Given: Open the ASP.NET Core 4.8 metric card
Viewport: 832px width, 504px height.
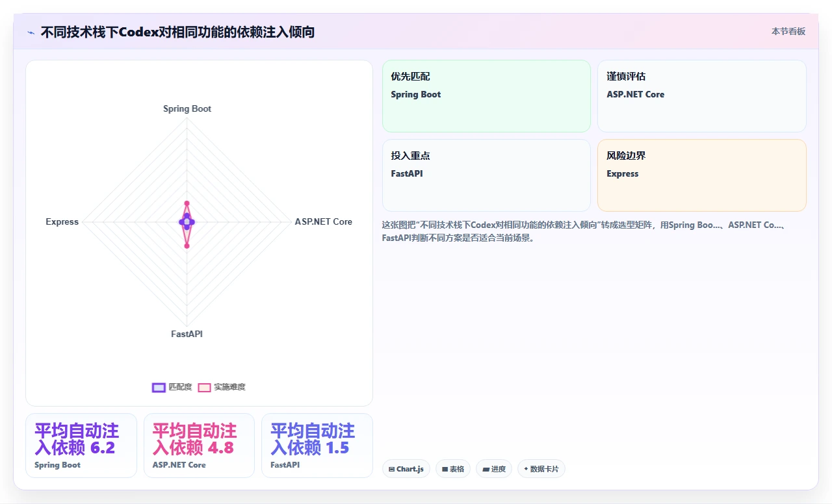Looking at the screenshot, I should coord(199,446).
